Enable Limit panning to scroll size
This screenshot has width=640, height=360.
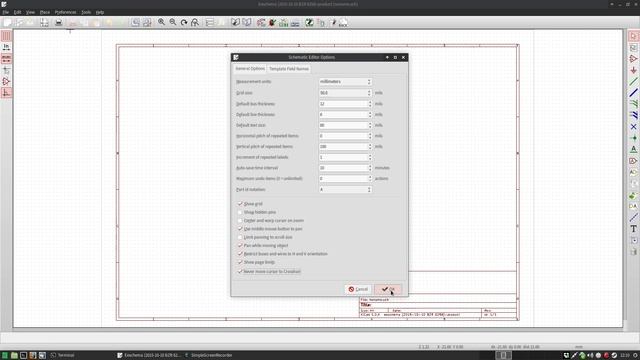[240, 237]
